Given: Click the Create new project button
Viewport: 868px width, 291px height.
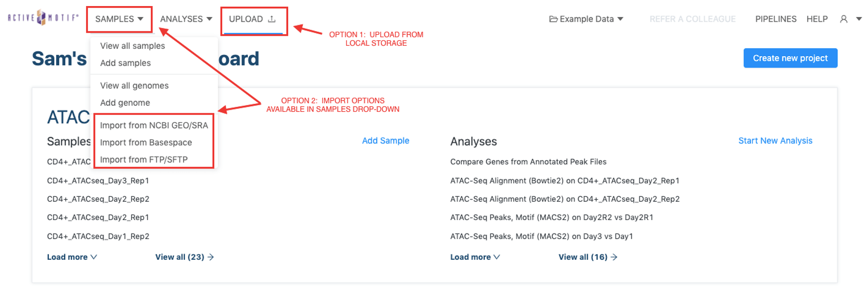Looking at the screenshot, I should pyautogui.click(x=790, y=58).
